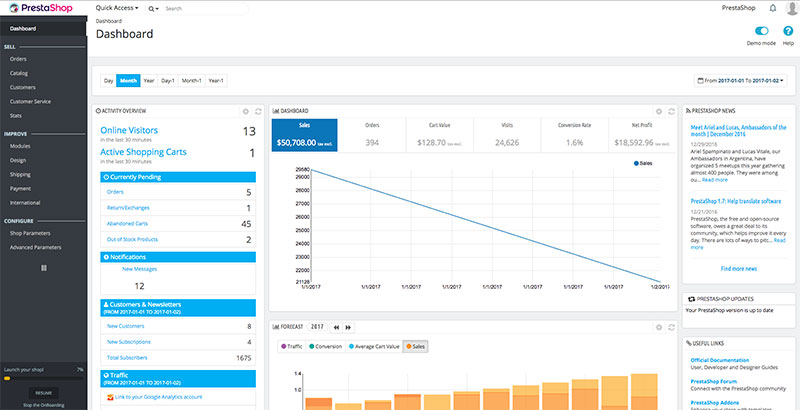Open the Help question mark icon

(788, 31)
